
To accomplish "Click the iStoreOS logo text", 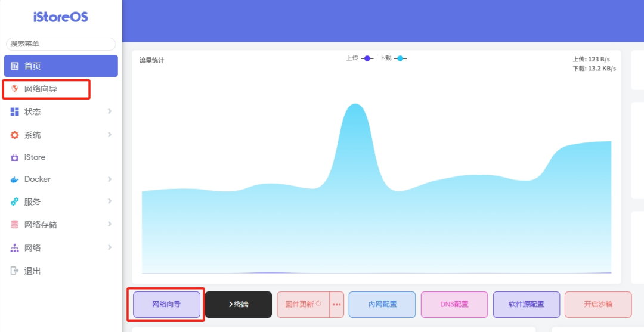I will coord(61,17).
